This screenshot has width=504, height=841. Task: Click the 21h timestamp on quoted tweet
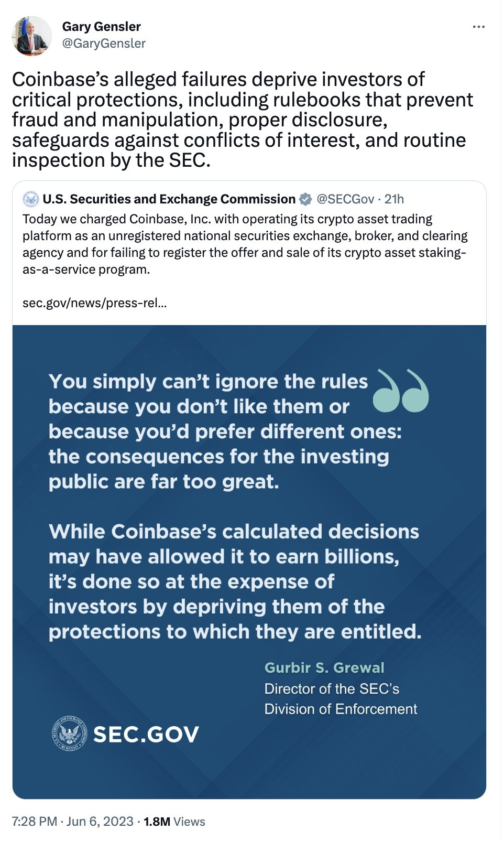[394, 199]
